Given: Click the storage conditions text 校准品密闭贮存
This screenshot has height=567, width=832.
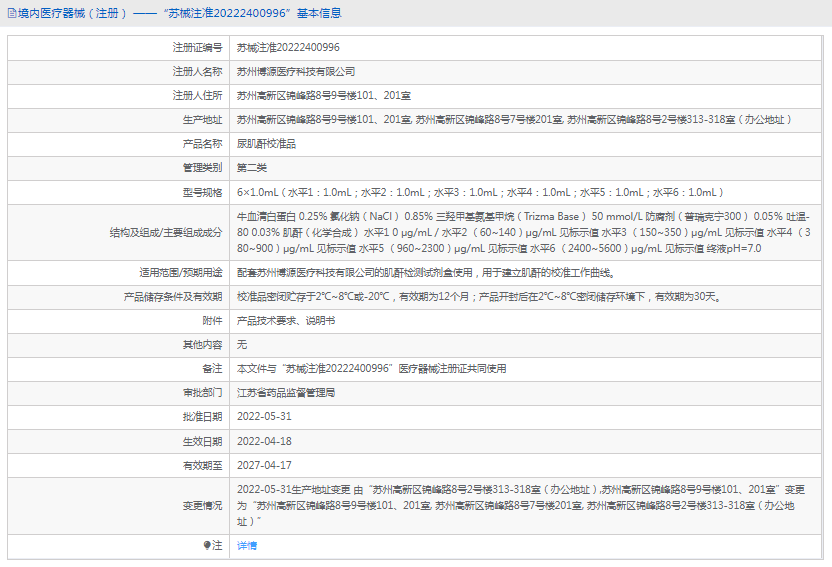Looking at the screenshot, I should click(480, 296).
